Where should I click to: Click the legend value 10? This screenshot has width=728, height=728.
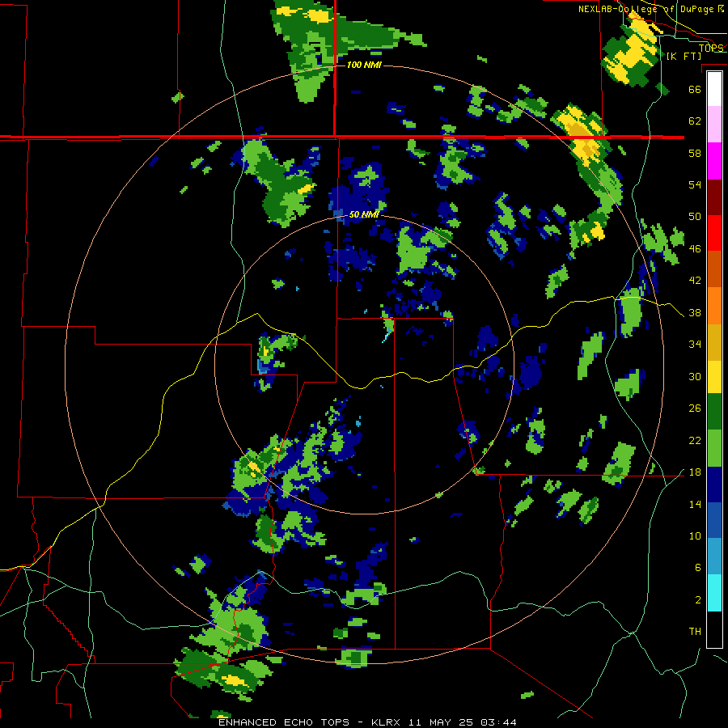[695, 536]
